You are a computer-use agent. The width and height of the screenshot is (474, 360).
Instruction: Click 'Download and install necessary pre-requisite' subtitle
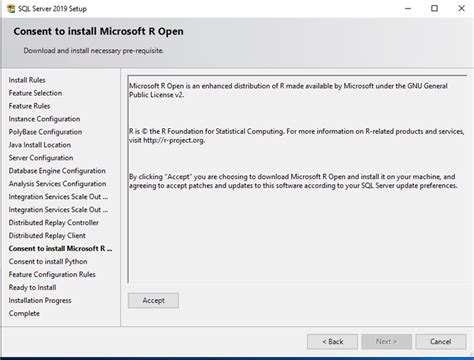(x=93, y=51)
